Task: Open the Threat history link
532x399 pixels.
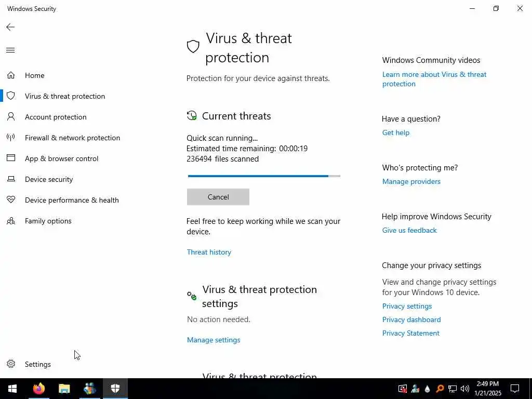Action: 209,252
